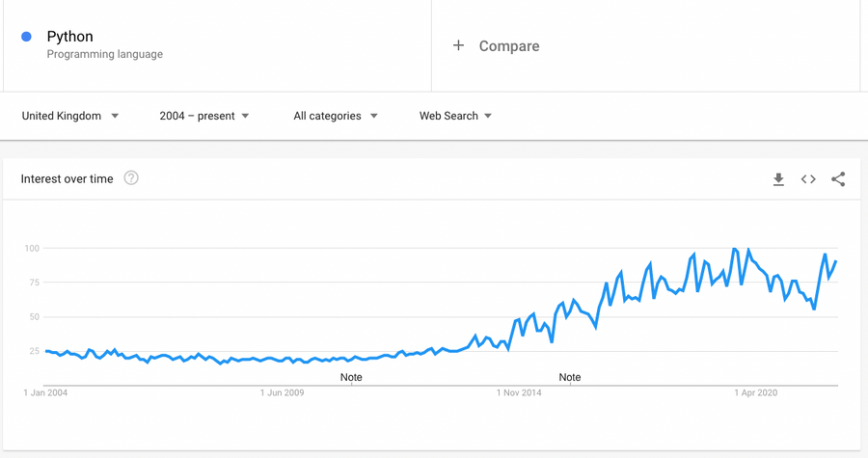Viewport: 868px width, 458px height.
Task: Click the Compare search term field
Action: [x=645, y=46]
